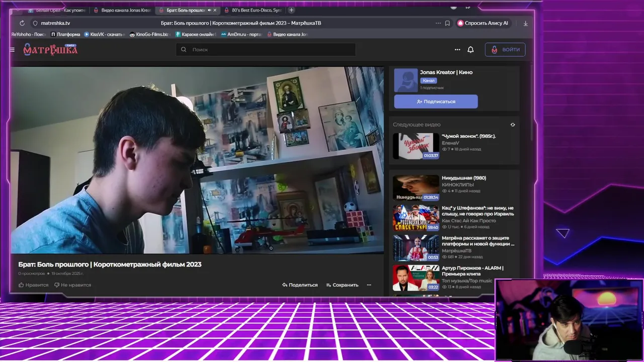Screen dimensions: 644x362
Task: Click the video title Брат: Боль прошлого
Action: tap(110, 264)
